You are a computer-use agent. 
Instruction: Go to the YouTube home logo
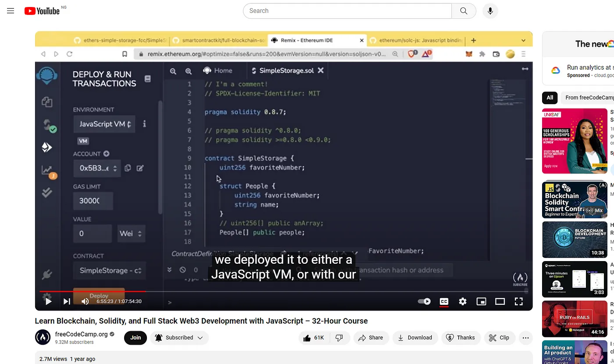[x=42, y=11]
